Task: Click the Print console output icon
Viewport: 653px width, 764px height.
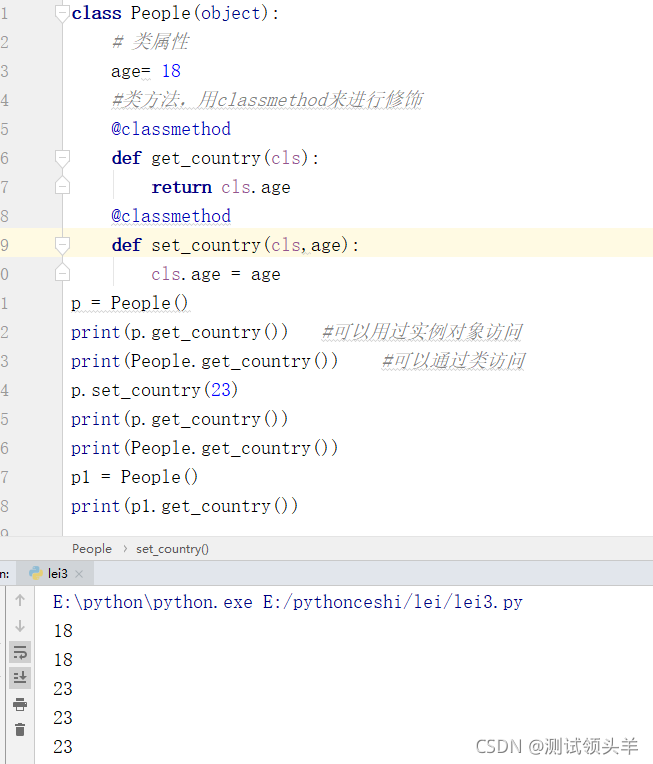Action: click(19, 704)
